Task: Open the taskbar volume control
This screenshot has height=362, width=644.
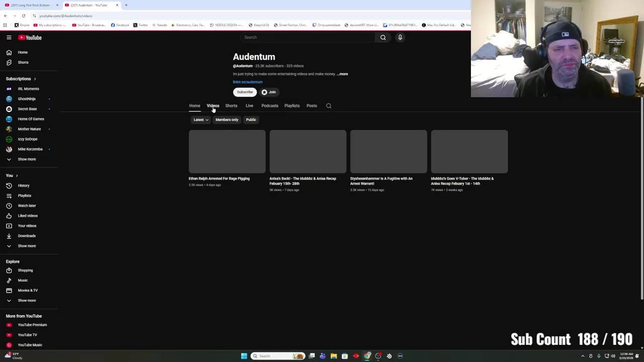Action: tap(613, 356)
